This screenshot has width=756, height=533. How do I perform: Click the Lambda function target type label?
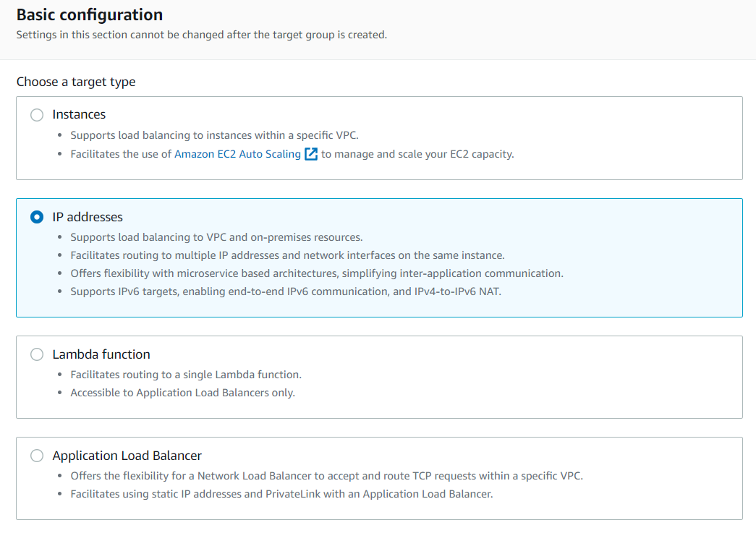101,354
